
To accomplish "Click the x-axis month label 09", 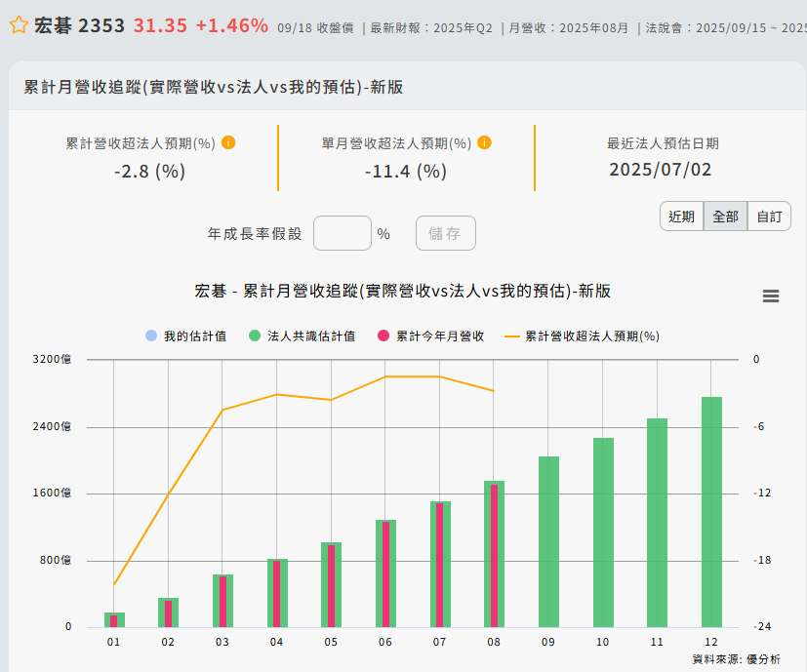I will (x=548, y=642).
